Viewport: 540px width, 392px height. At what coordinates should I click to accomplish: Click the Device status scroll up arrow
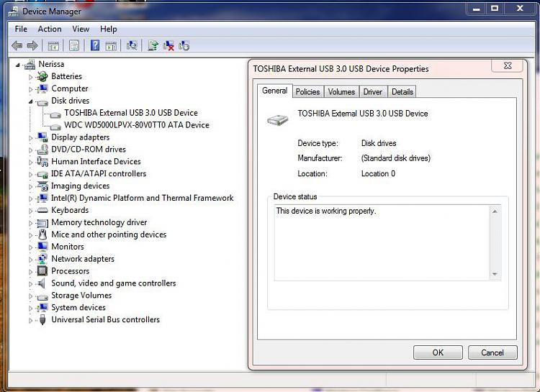[x=495, y=211]
